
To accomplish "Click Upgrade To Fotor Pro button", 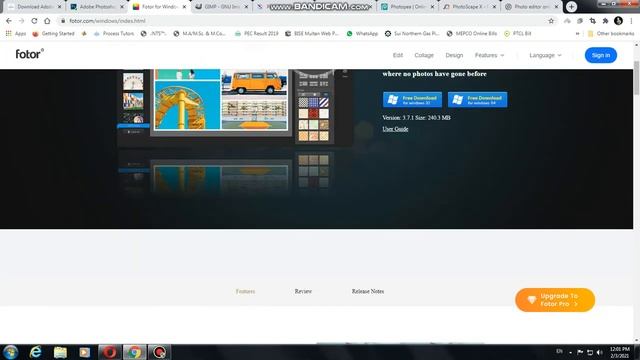I will click(x=555, y=300).
